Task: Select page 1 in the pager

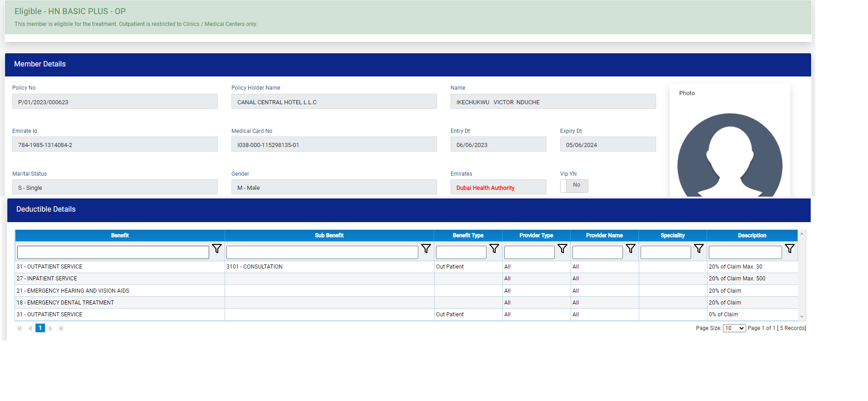Action: pyautogui.click(x=40, y=328)
